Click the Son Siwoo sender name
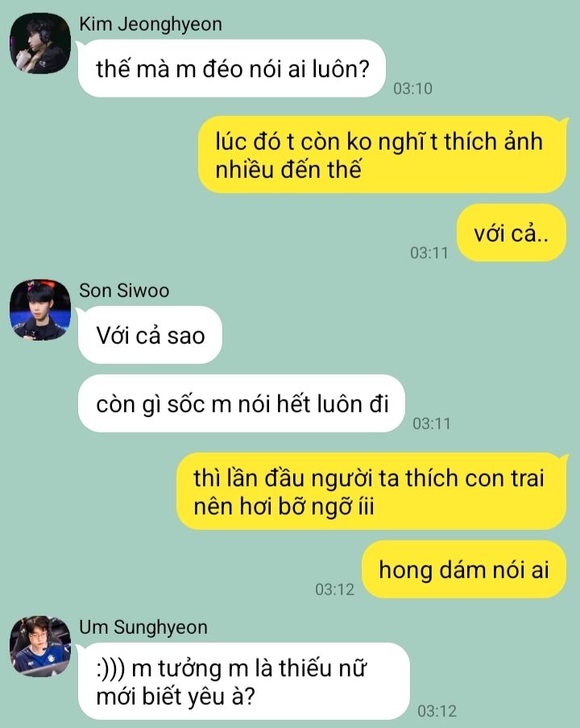The height and width of the screenshot is (728, 580). pos(124,291)
